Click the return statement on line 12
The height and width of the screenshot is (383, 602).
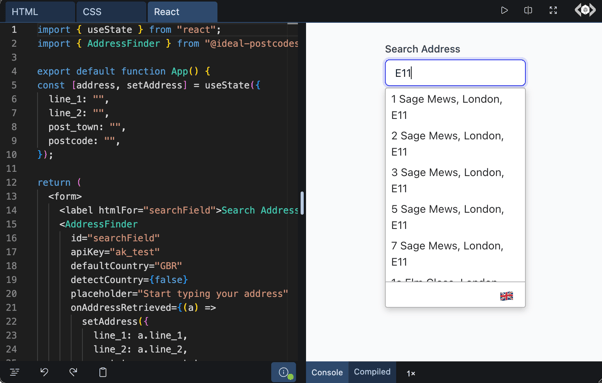(x=59, y=182)
